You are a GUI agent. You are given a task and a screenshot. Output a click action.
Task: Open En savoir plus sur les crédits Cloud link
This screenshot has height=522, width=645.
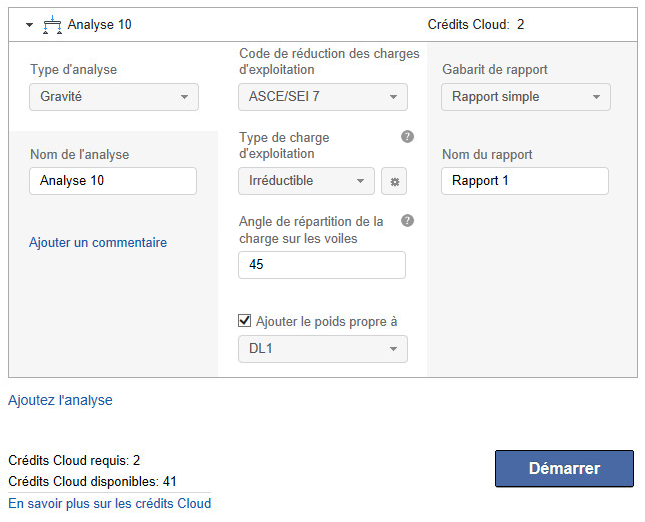tap(110, 503)
